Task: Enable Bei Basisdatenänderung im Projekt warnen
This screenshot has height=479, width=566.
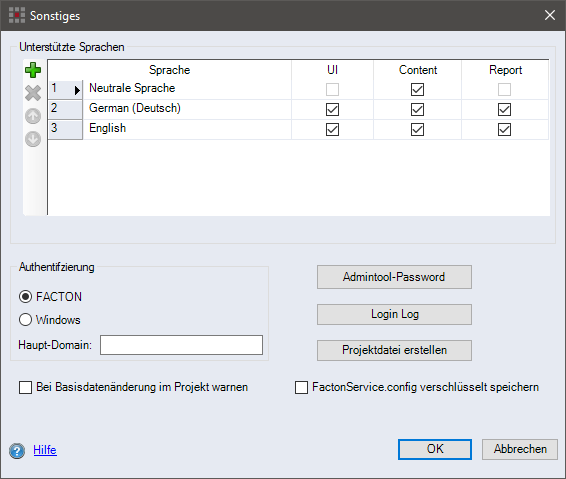Action: 25,387
